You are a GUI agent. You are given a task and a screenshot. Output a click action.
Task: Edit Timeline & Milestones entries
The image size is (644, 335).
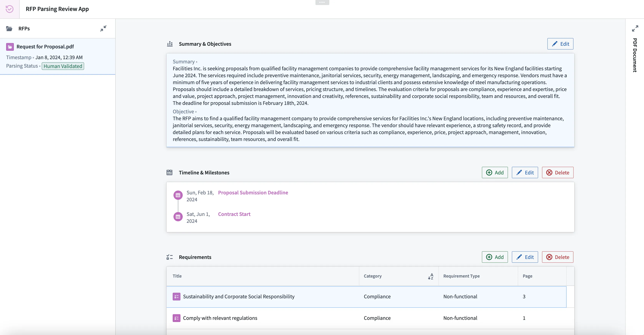(524, 172)
